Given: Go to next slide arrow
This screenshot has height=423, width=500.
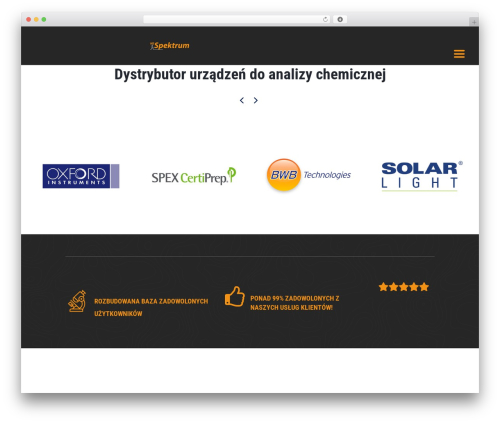Looking at the screenshot, I should point(256,100).
